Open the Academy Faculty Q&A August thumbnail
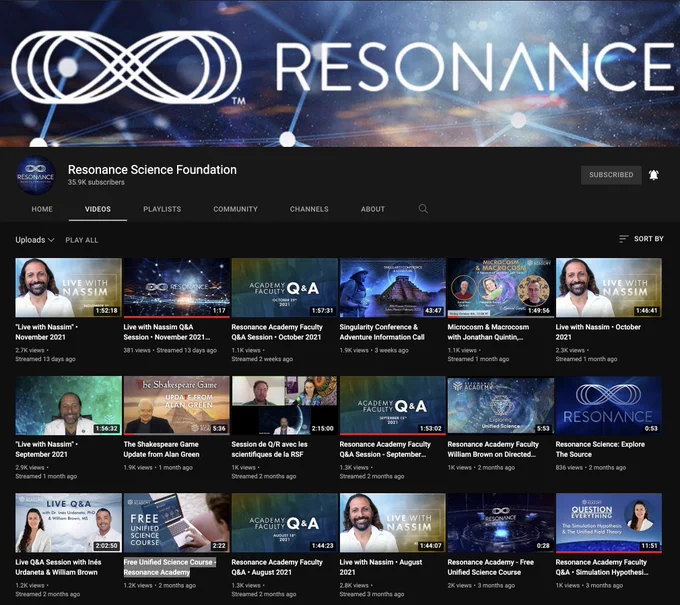This screenshot has height=605, width=680. pos(284,523)
